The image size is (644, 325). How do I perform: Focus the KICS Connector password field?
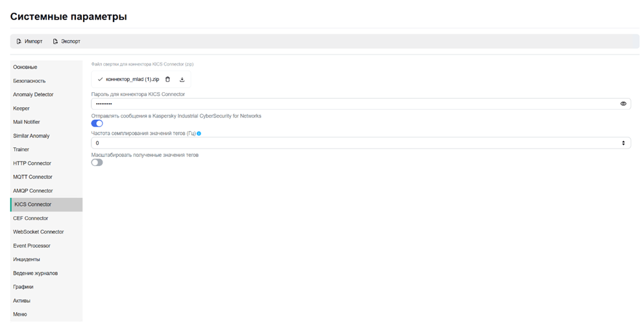pyautogui.click(x=351, y=104)
